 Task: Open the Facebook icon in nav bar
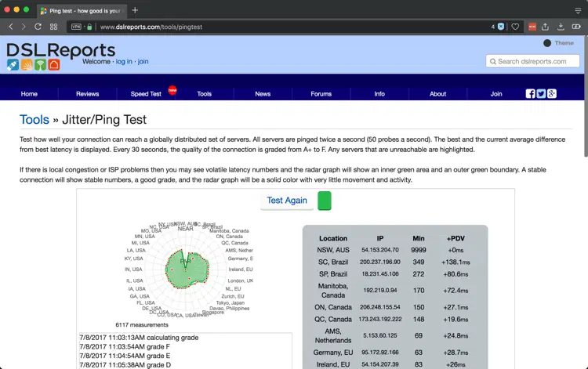pos(530,94)
